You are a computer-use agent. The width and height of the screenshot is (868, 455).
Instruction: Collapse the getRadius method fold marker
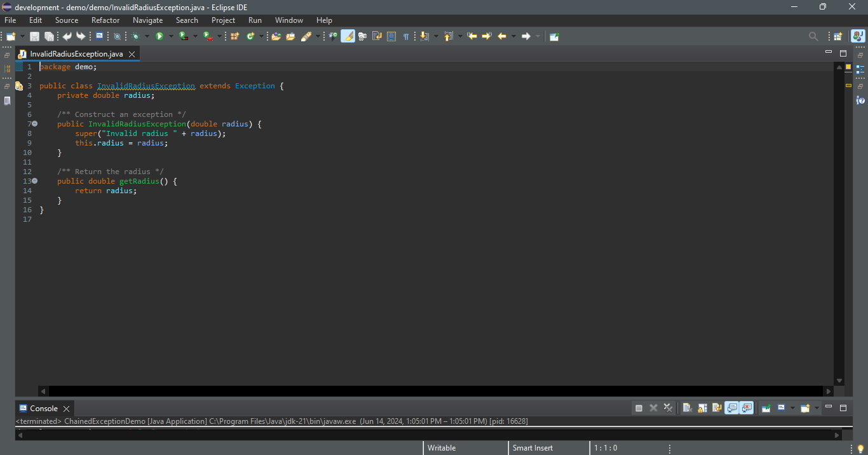coord(35,181)
